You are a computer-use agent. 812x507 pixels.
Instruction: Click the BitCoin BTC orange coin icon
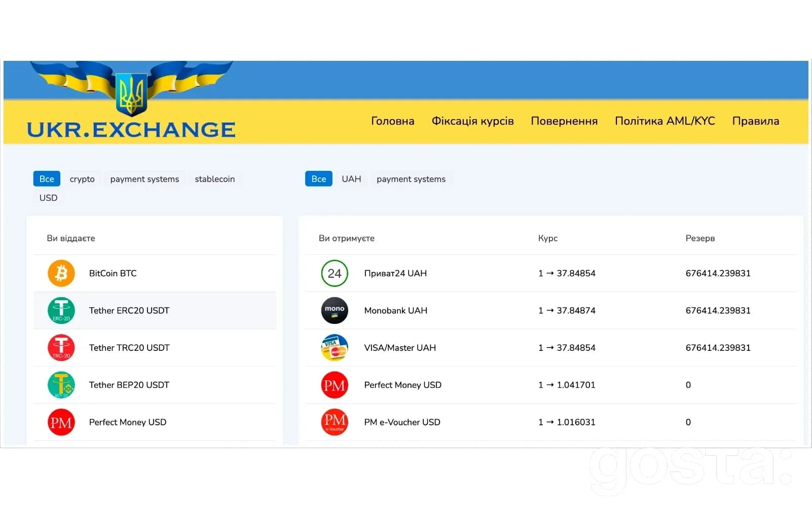click(x=61, y=273)
